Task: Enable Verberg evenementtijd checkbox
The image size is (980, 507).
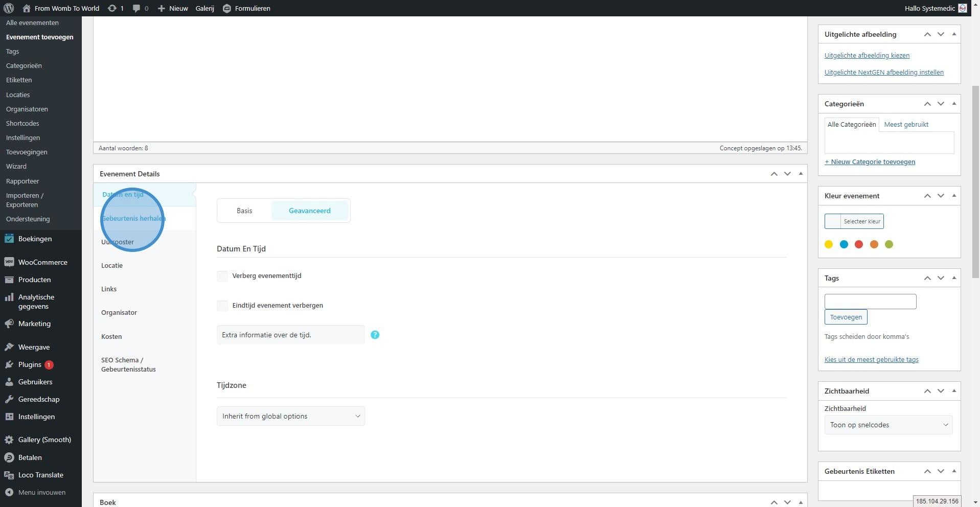Action: [x=222, y=276]
